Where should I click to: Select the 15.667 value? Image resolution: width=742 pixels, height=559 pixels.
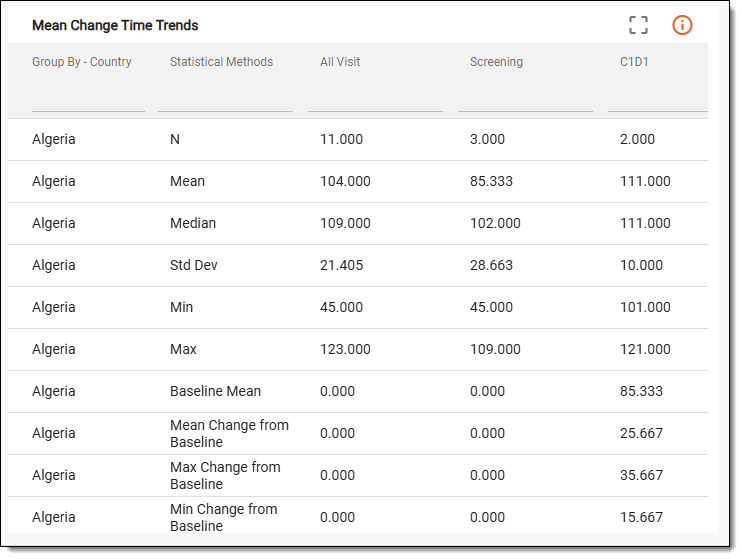pyautogui.click(x=641, y=517)
